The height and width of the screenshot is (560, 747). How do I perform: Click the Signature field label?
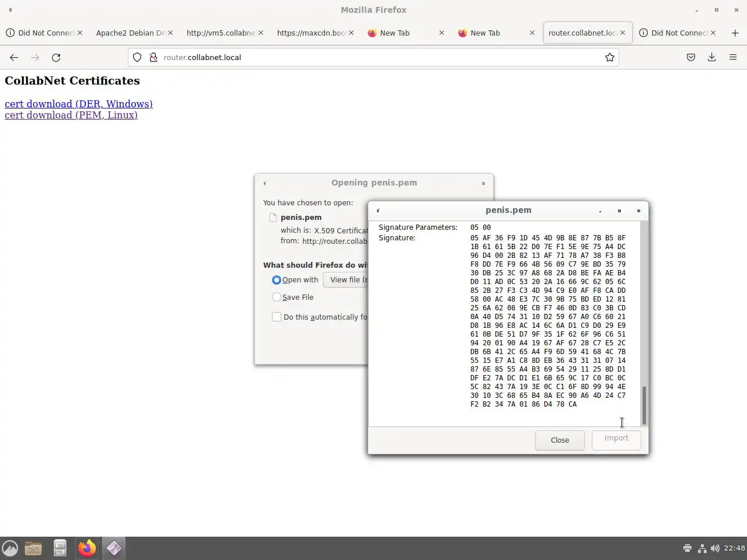397,238
